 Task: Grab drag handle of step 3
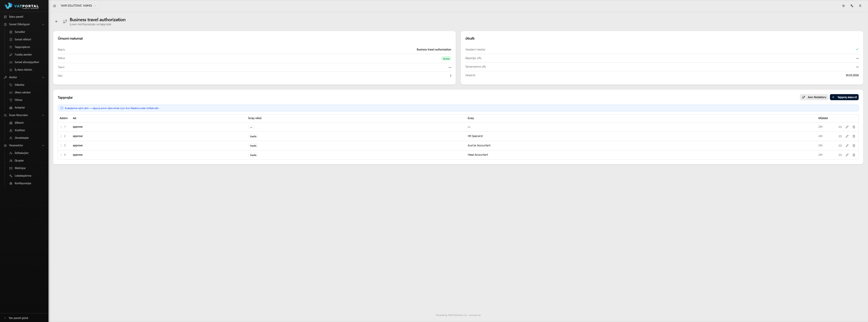61,146
